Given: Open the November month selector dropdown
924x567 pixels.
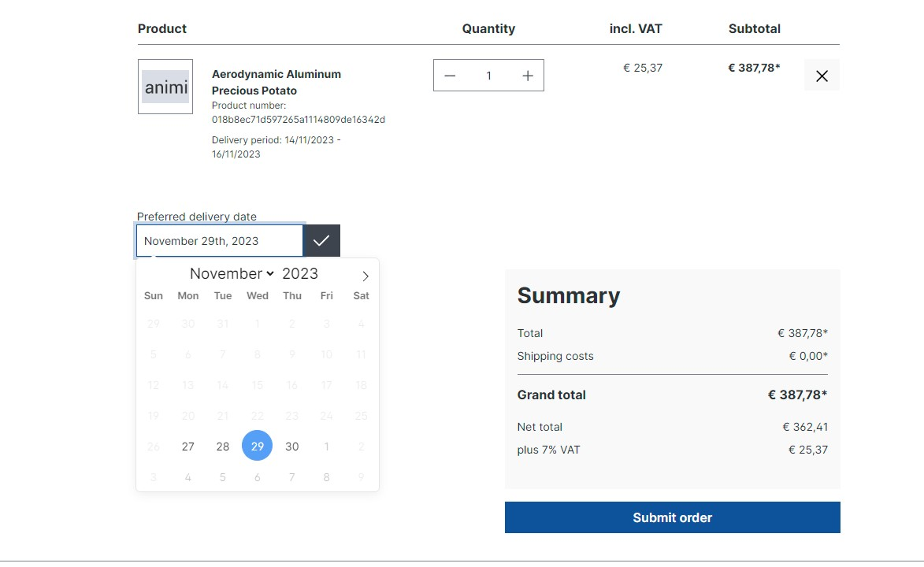Looking at the screenshot, I should [x=231, y=273].
